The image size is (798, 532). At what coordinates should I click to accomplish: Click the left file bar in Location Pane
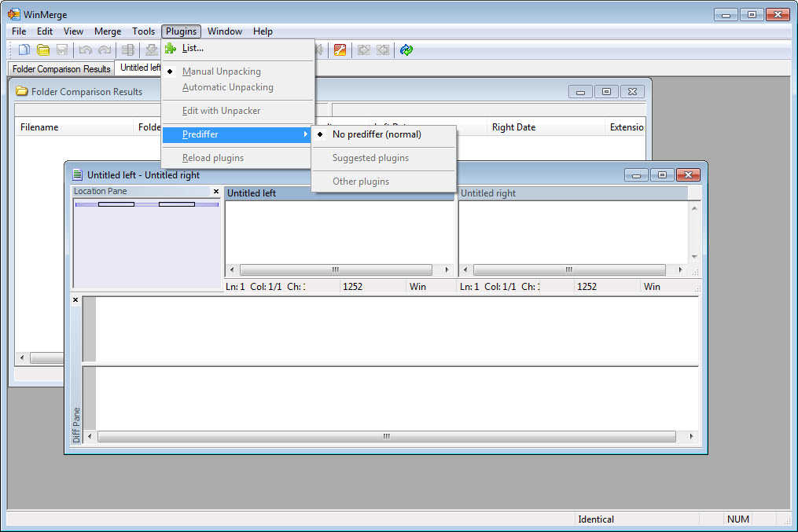(x=116, y=204)
